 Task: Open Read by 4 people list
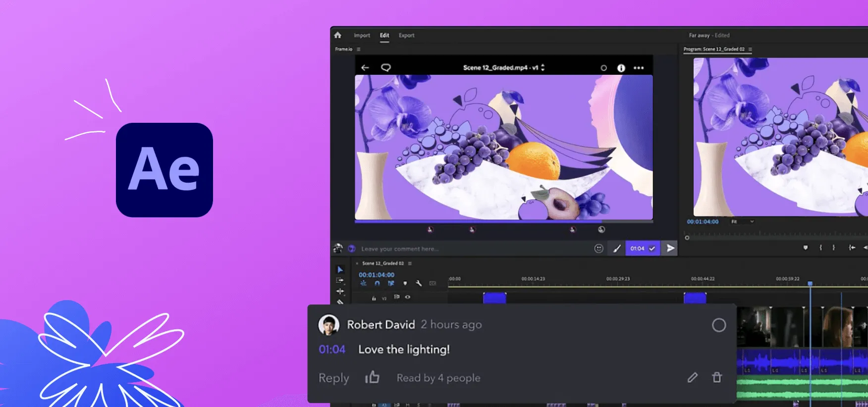pos(438,378)
